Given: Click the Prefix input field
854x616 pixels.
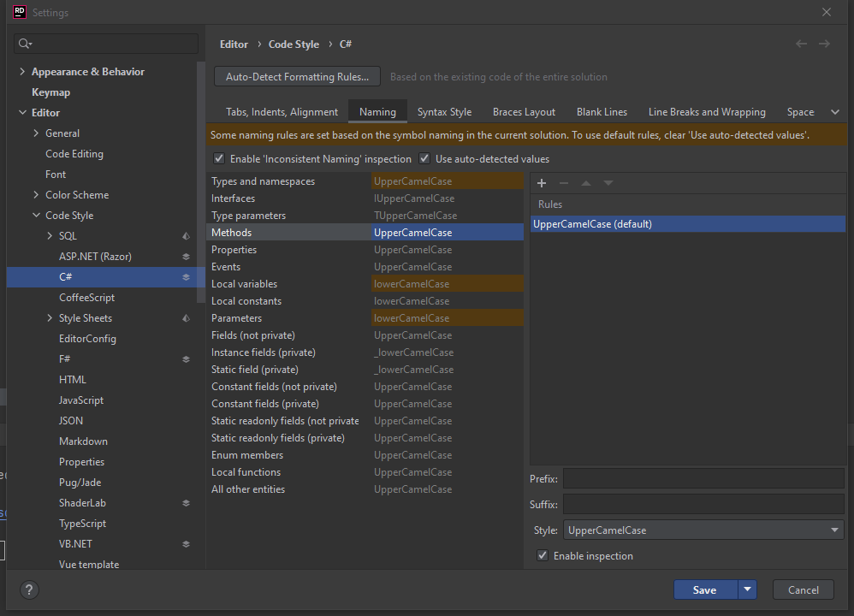Looking at the screenshot, I should tap(703, 479).
